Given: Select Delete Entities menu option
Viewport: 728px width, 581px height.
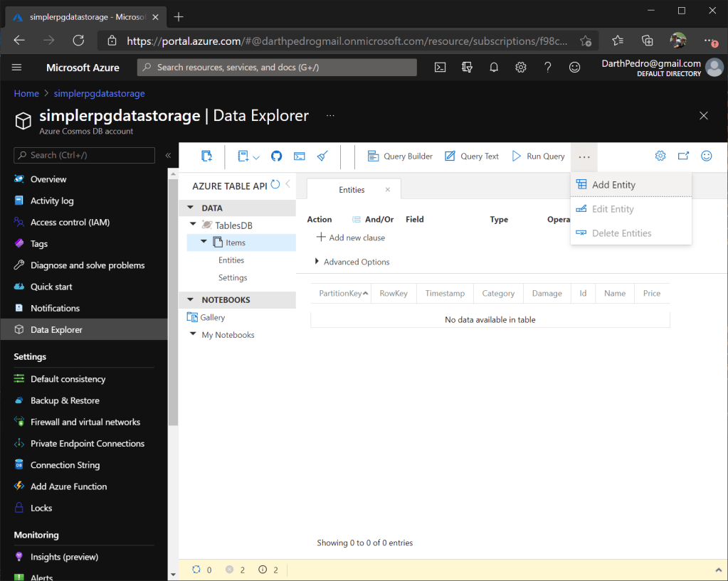Looking at the screenshot, I should [622, 233].
